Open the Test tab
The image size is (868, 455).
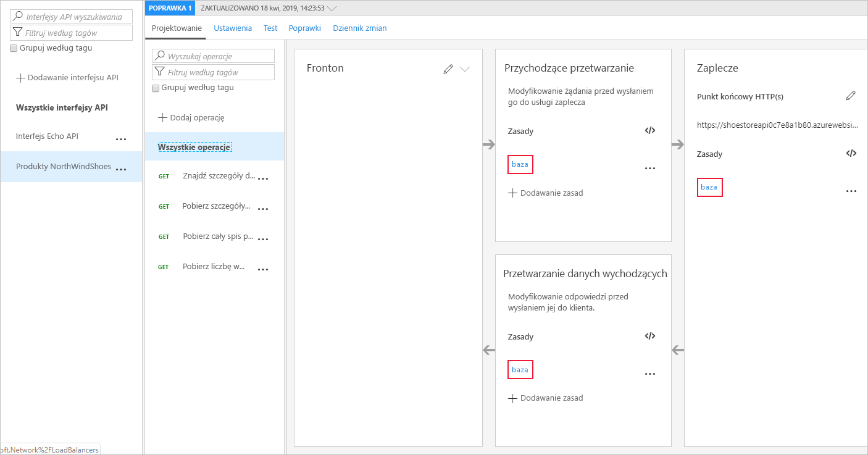(x=270, y=28)
